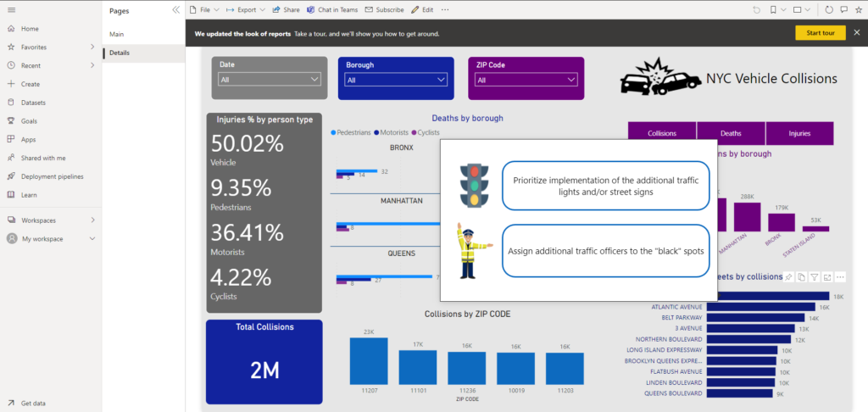Image resolution: width=868 pixels, height=412 pixels.
Task: Expand the Favorites flyout chevron
Action: [x=92, y=47]
